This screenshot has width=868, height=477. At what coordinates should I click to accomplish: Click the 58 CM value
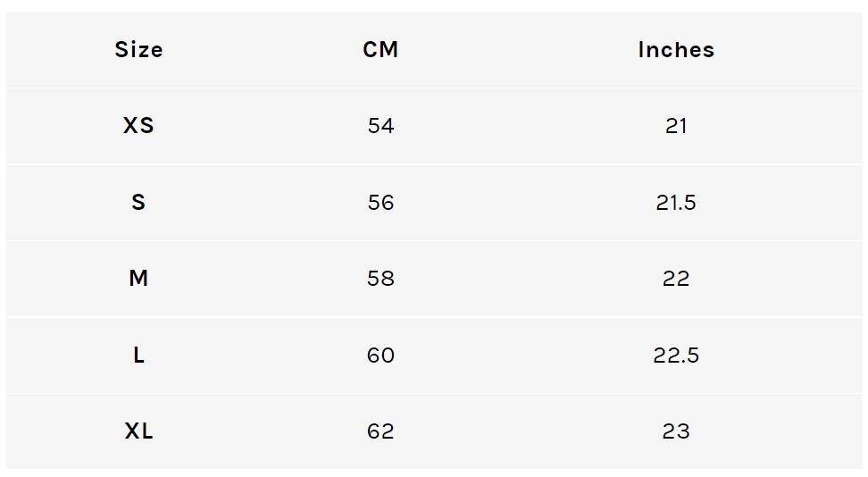(380, 279)
